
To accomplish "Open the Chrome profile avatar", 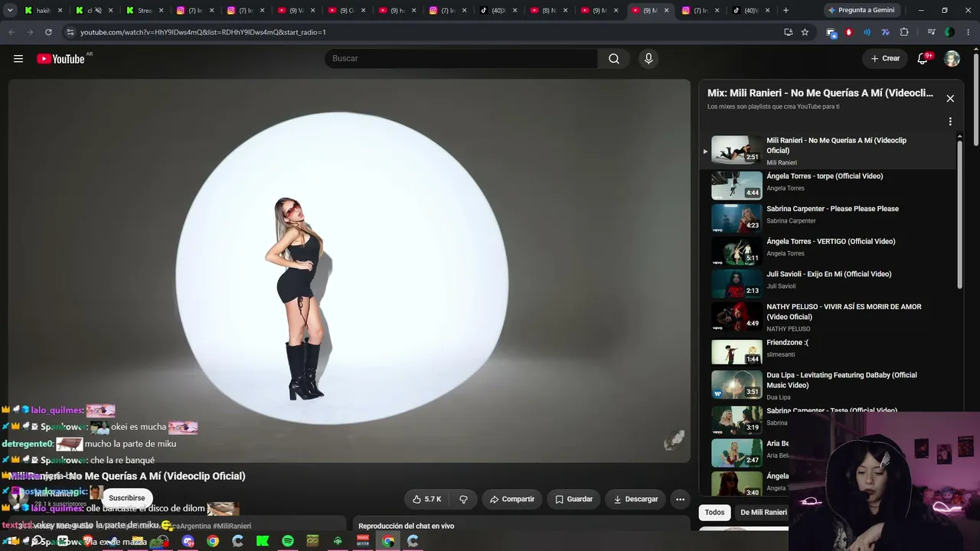I will pos(949,32).
